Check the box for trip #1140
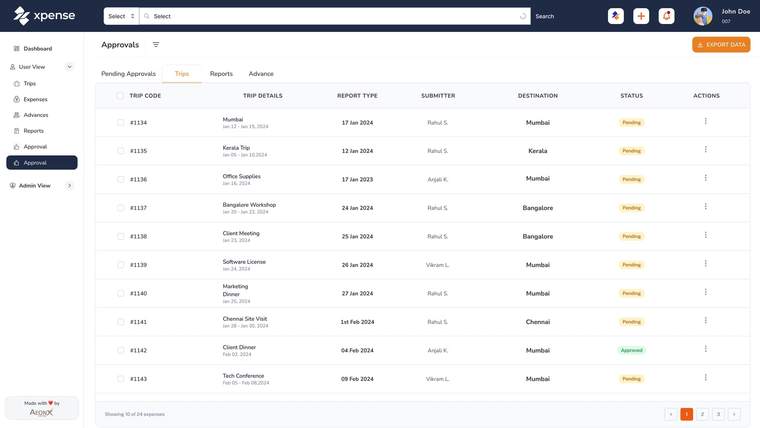 [x=120, y=293]
